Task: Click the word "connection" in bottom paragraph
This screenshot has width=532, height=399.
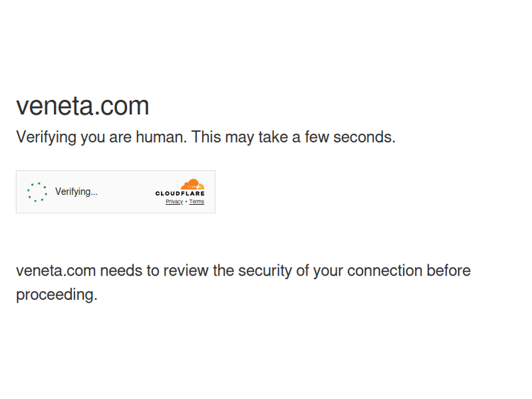Action: tap(384, 271)
